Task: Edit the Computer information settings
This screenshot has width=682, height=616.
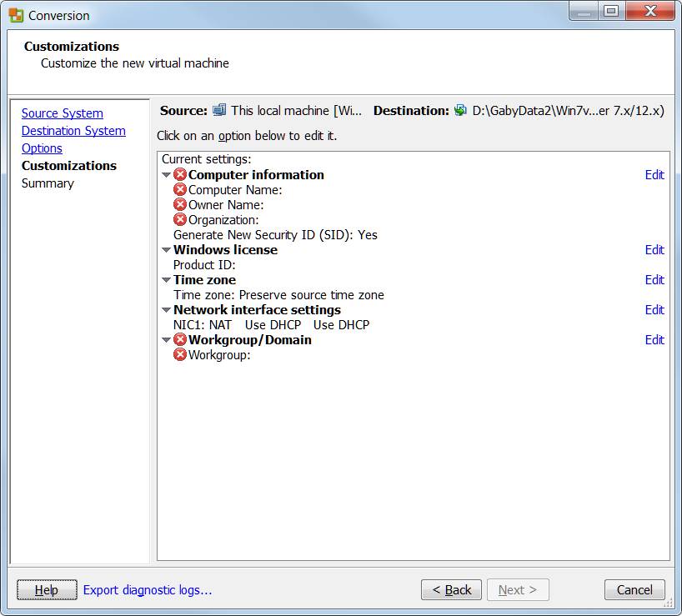Action: [654, 175]
